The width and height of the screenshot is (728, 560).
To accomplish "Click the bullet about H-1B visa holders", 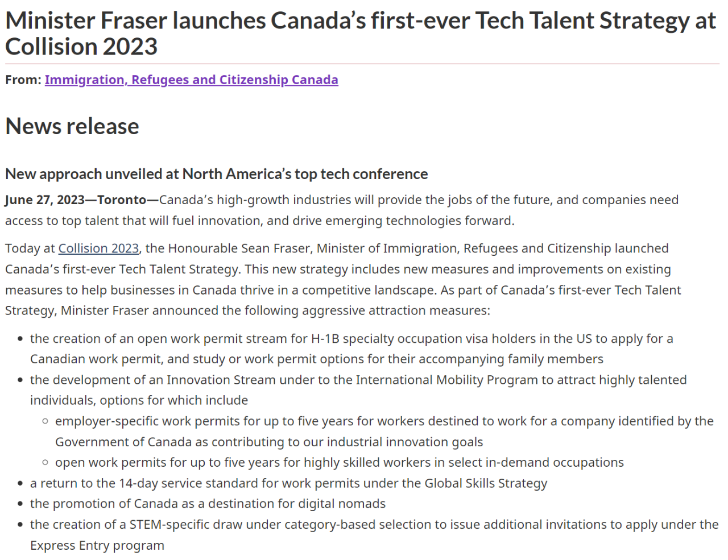I will (351, 339).
